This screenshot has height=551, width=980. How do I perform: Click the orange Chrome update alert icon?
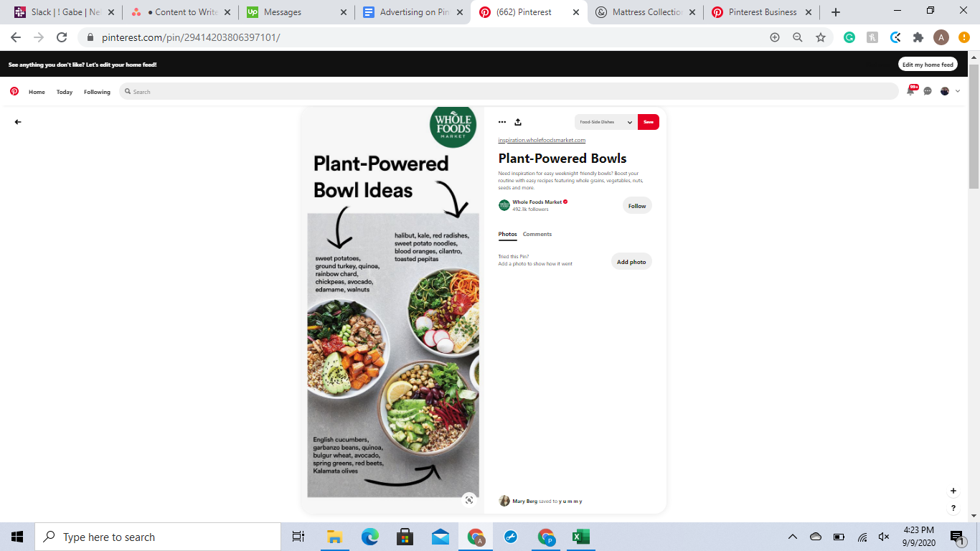tap(964, 37)
